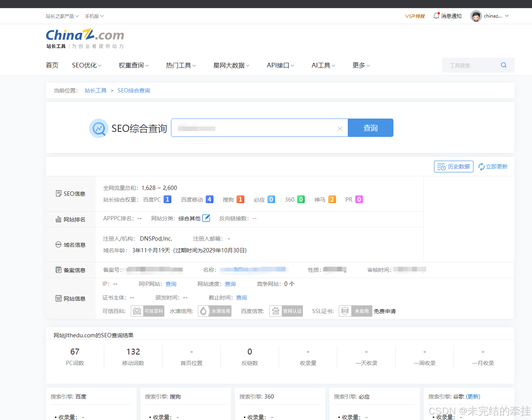The width and height of the screenshot is (532, 420).
Task: Click the 360 weight badge 0
Action: [x=301, y=199]
